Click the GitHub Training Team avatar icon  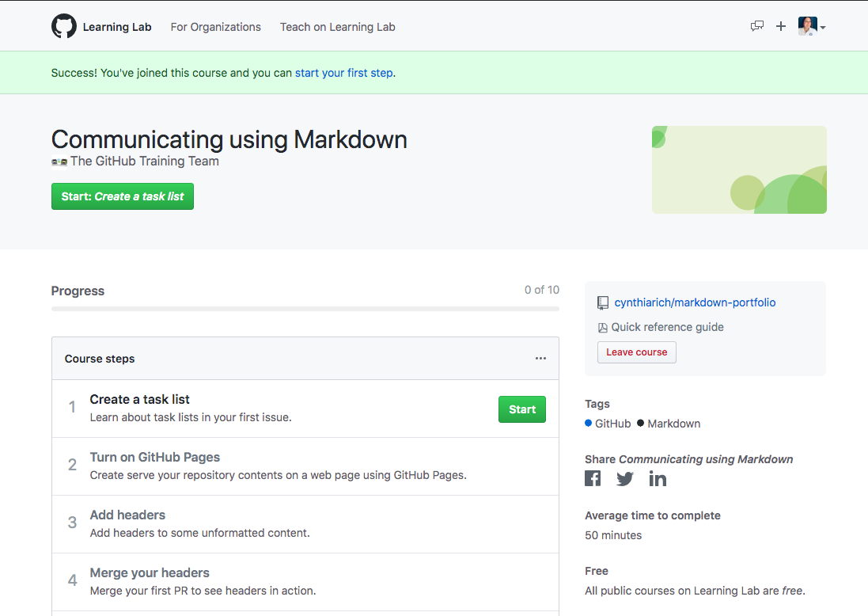[59, 162]
